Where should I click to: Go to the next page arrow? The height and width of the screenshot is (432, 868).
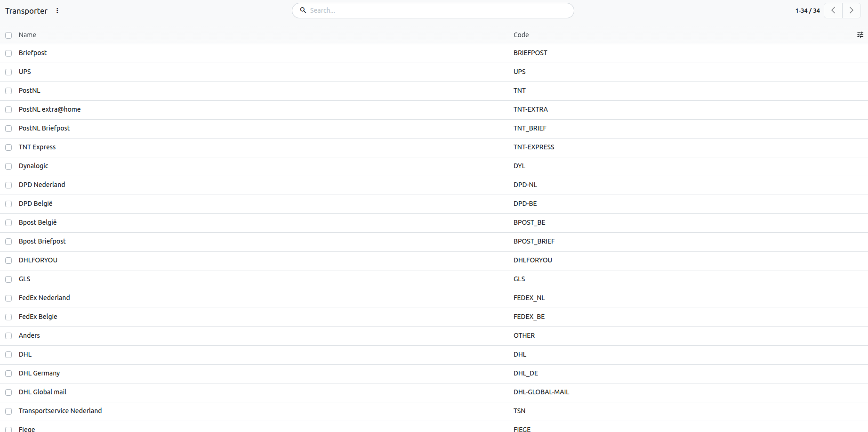(851, 10)
